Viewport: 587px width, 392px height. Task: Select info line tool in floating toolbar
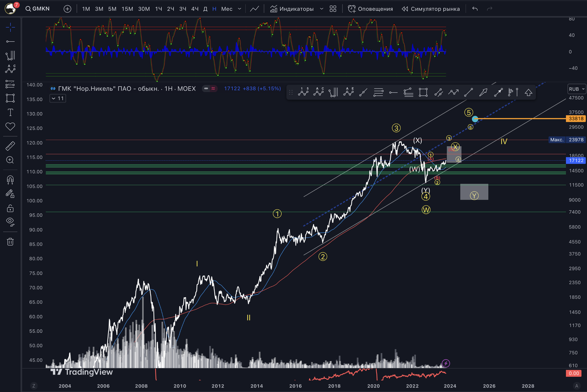363,91
